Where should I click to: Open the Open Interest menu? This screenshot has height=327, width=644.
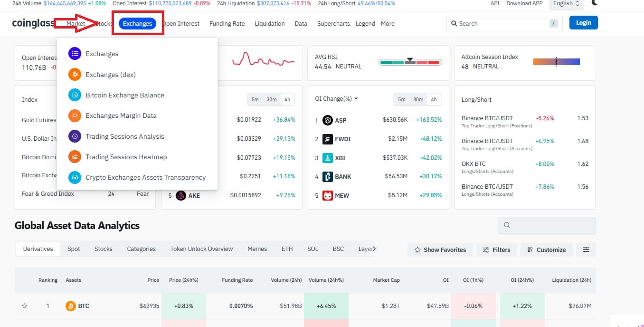point(181,23)
